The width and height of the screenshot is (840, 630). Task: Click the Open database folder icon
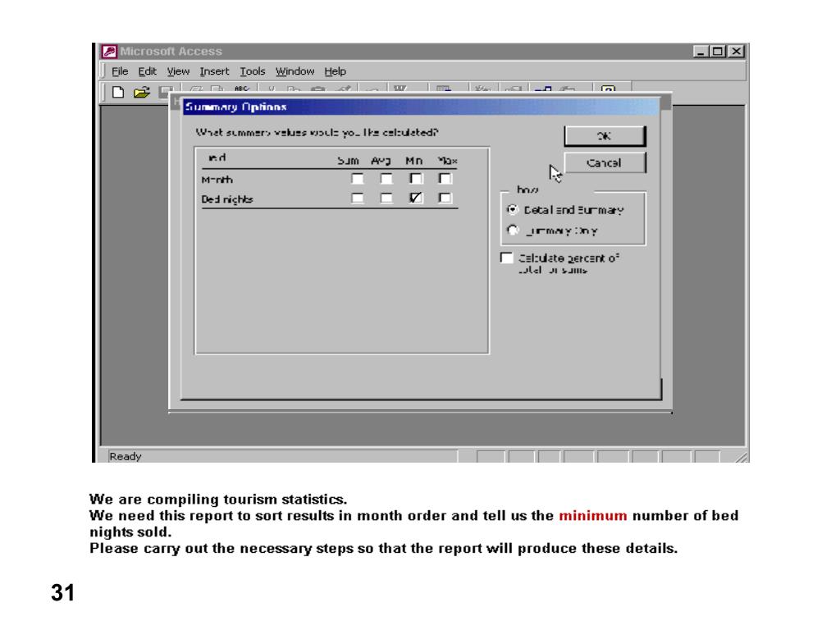pyautogui.click(x=141, y=92)
